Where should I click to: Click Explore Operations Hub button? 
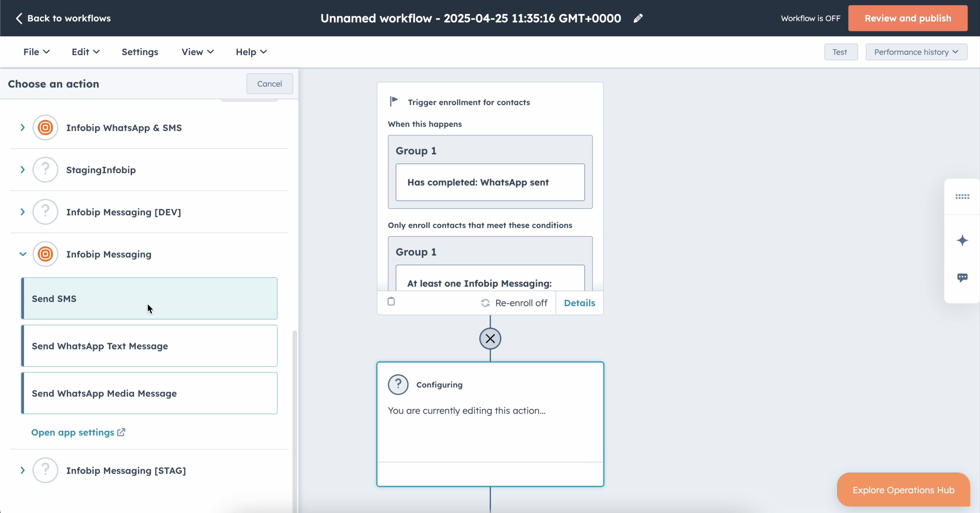click(903, 490)
